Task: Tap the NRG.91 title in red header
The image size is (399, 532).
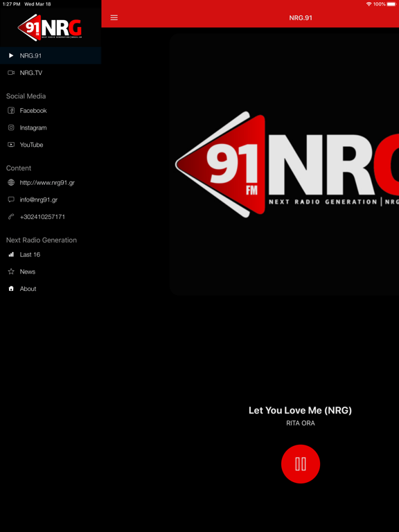Action: click(301, 17)
